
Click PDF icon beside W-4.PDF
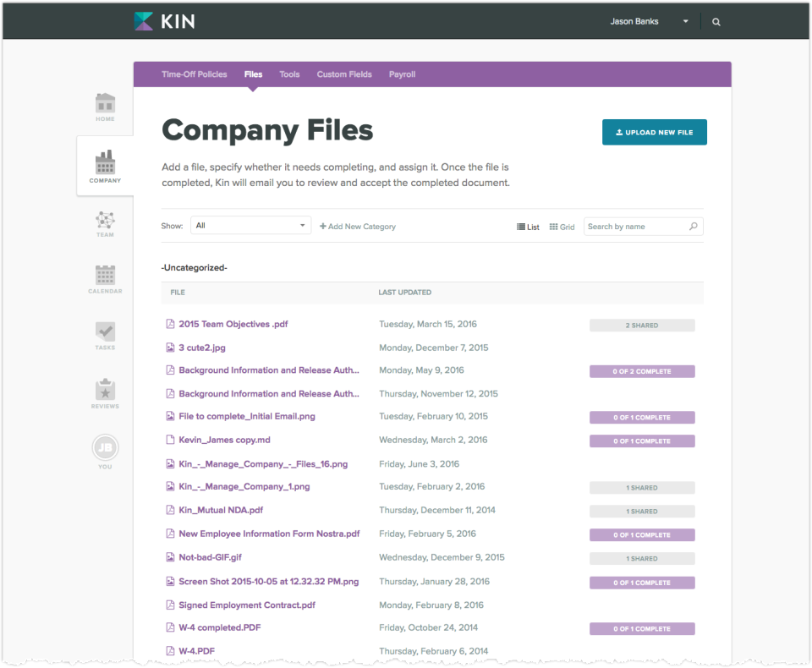pyautogui.click(x=170, y=651)
